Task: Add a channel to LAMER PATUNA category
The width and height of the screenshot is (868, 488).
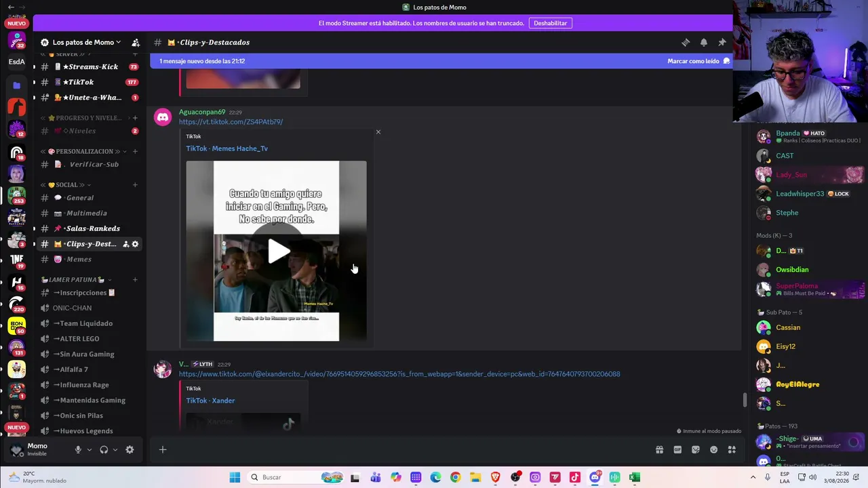Action: coord(135,279)
